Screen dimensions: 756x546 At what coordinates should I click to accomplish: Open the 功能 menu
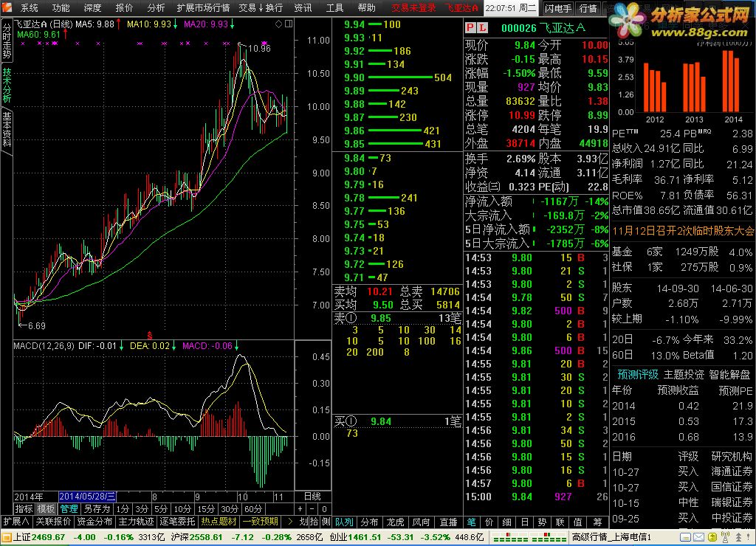point(61,7)
